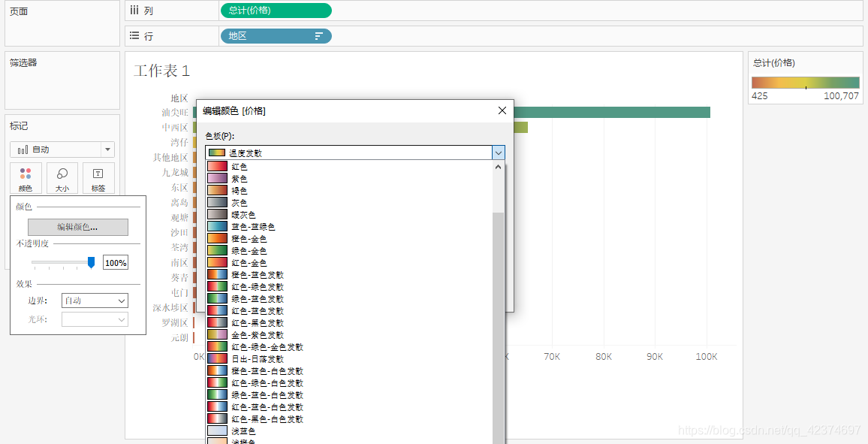Click the palette list scrollbar thumb
Screen dimensions: 868x444
(x=499, y=327)
